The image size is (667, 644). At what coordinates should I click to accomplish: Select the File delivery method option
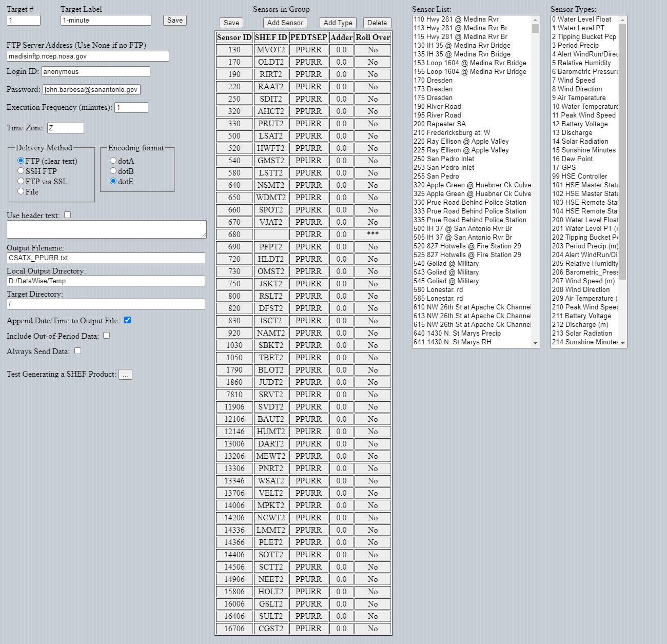tap(21, 191)
